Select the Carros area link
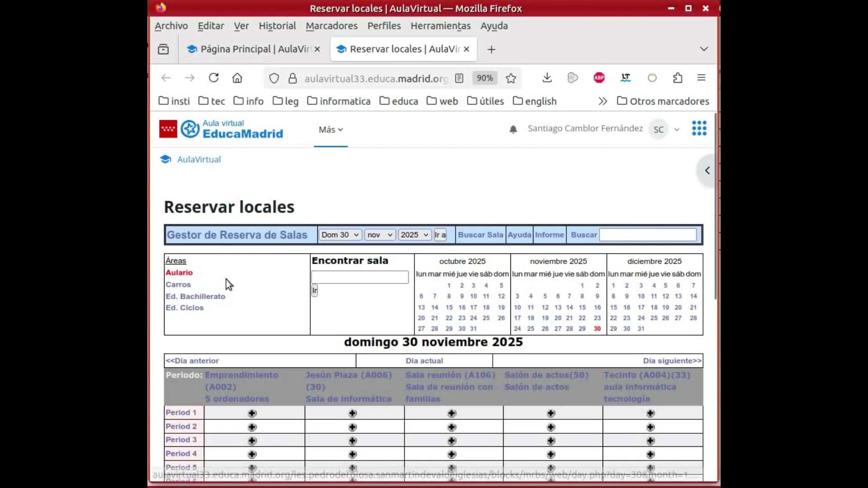 [178, 285]
